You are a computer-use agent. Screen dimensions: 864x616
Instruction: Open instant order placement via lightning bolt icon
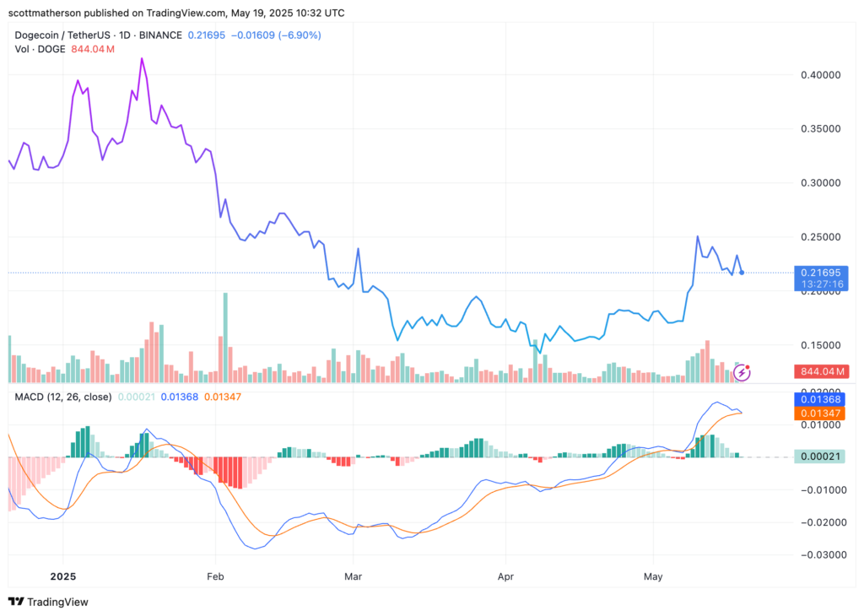[741, 371]
